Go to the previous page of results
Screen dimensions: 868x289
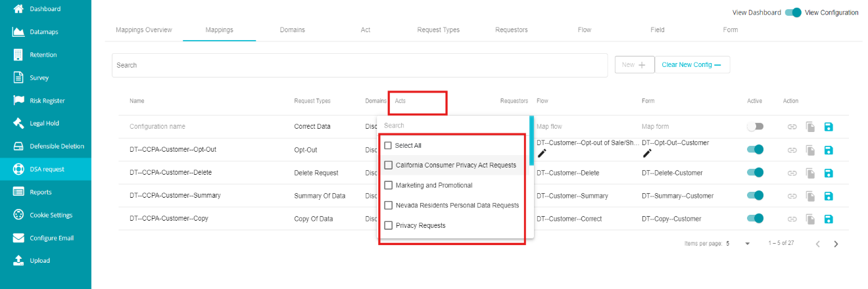(x=818, y=244)
